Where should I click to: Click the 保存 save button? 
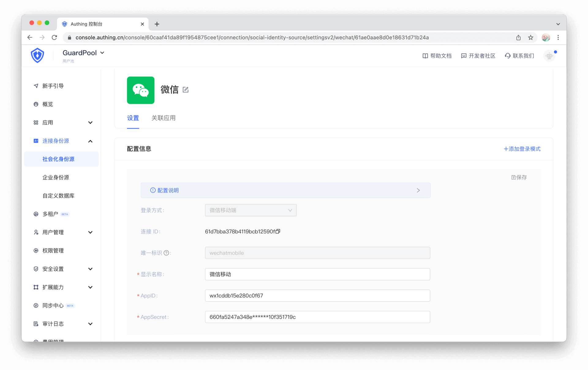[519, 178]
